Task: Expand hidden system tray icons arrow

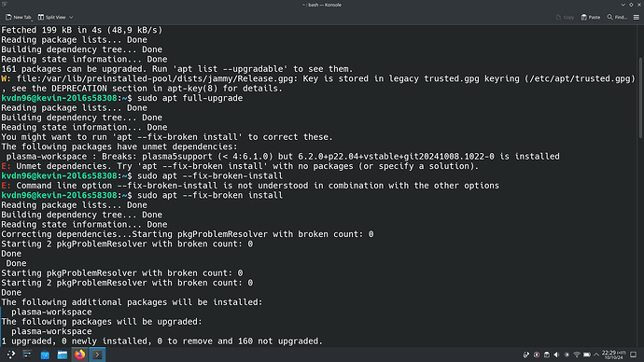Action: (596, 355)
